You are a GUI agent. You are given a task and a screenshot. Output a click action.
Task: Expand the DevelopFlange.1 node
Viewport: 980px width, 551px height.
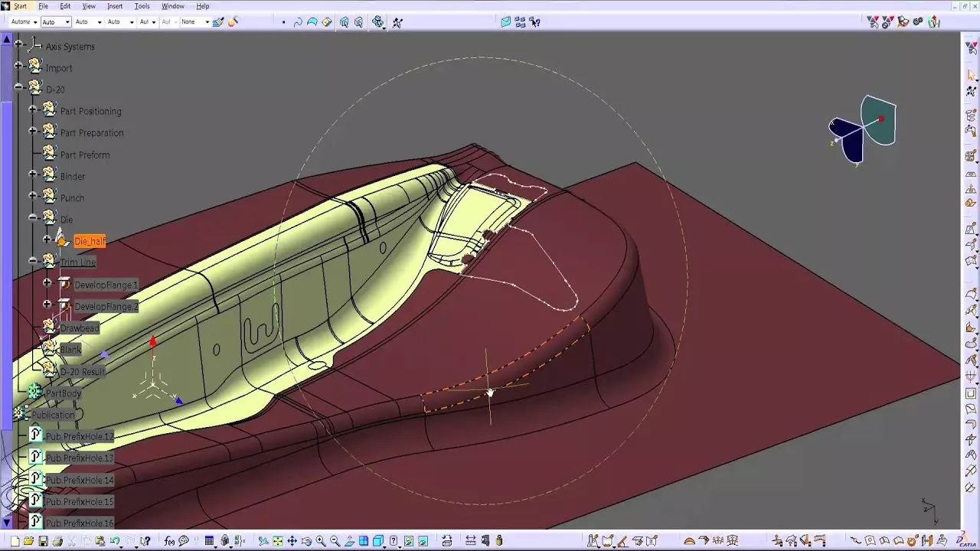click(47, 283)
